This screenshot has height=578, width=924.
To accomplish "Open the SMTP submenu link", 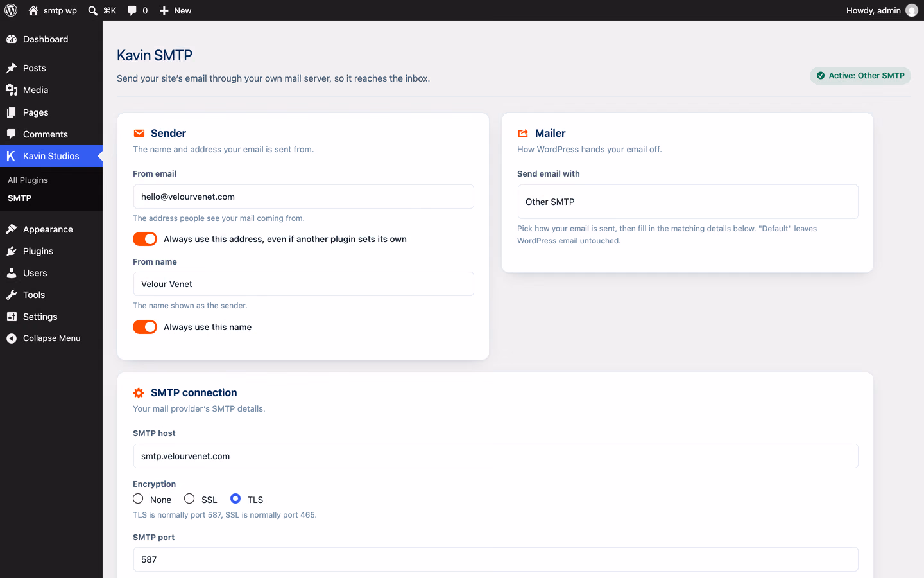I will click(19, 198).
